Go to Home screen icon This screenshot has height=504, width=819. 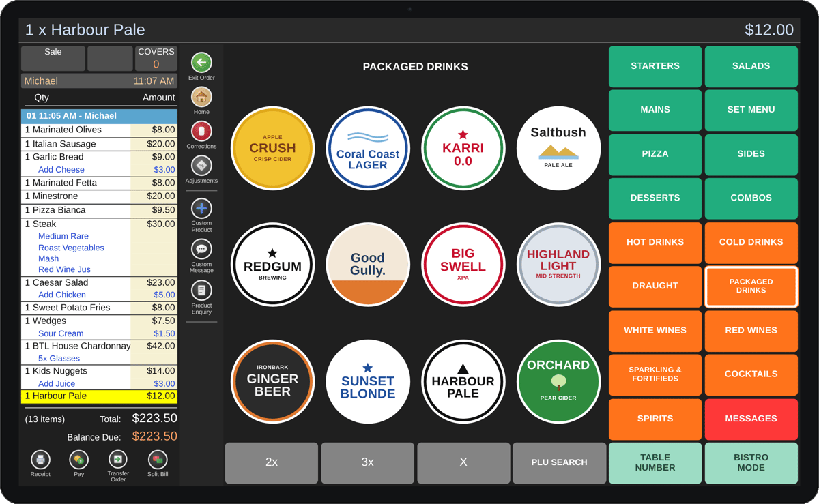coord(201,97)
